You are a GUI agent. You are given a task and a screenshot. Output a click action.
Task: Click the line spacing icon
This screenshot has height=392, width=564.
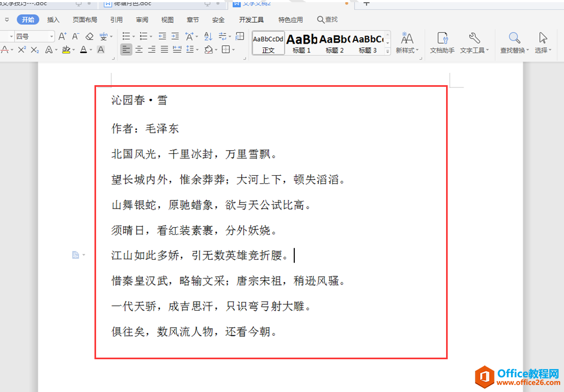pyautogui.click(x=190, y=50)
